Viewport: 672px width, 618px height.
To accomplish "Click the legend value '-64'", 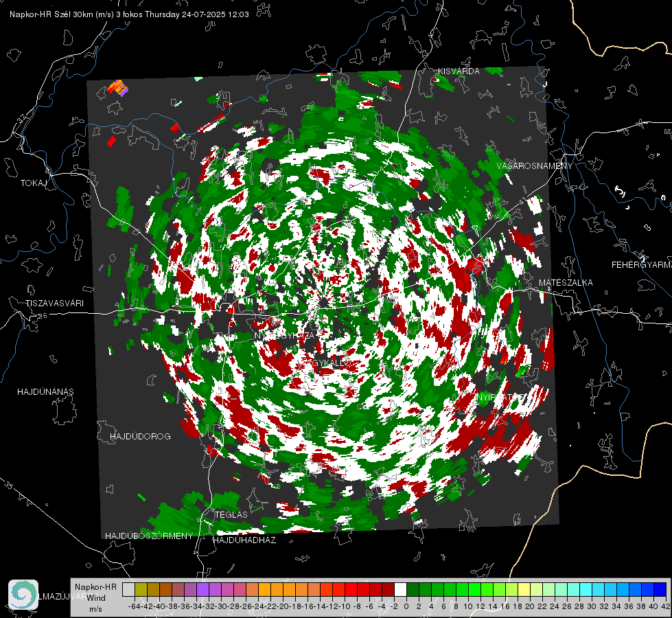I will coord(135,606).
